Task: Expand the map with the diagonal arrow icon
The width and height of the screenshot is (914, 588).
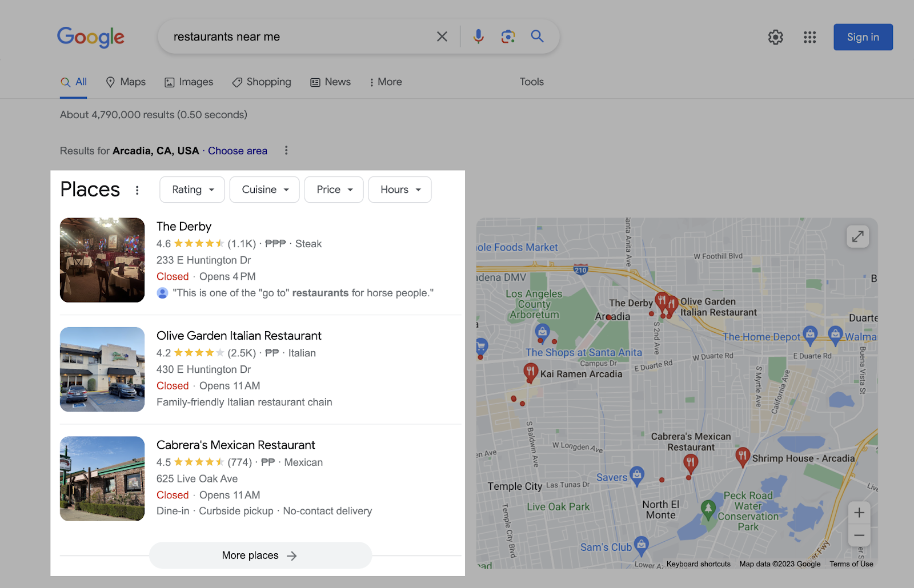Action: tap(857, 236)
